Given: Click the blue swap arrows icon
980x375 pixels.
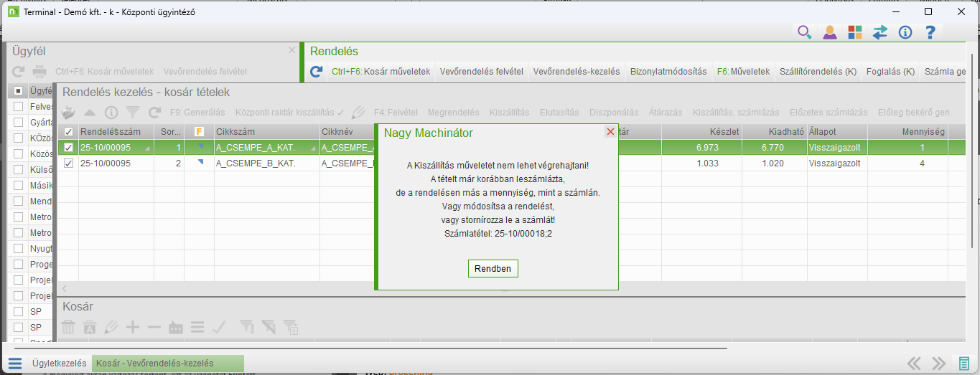Looking at the screenshot, I should point(880,32).
